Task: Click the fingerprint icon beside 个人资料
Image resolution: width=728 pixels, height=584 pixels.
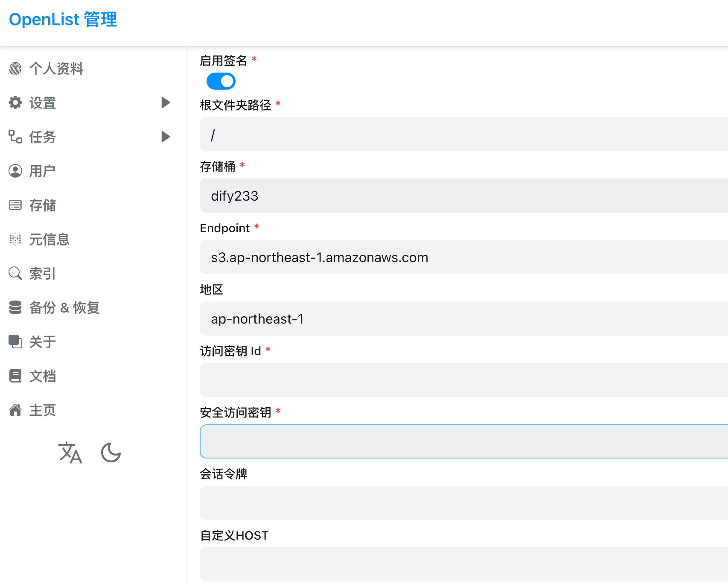Action: [15, 68]
